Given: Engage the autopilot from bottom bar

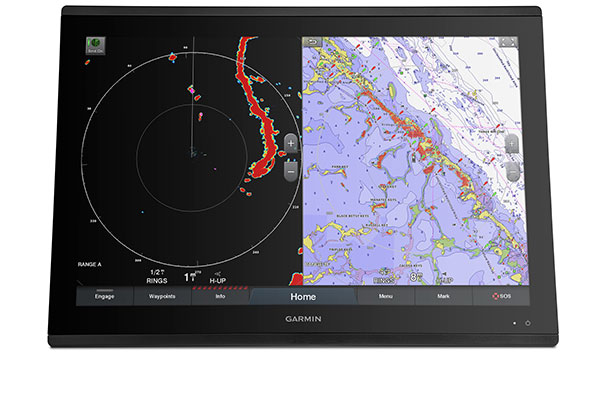Looking at the screenshot, I should tap(104, 296).
